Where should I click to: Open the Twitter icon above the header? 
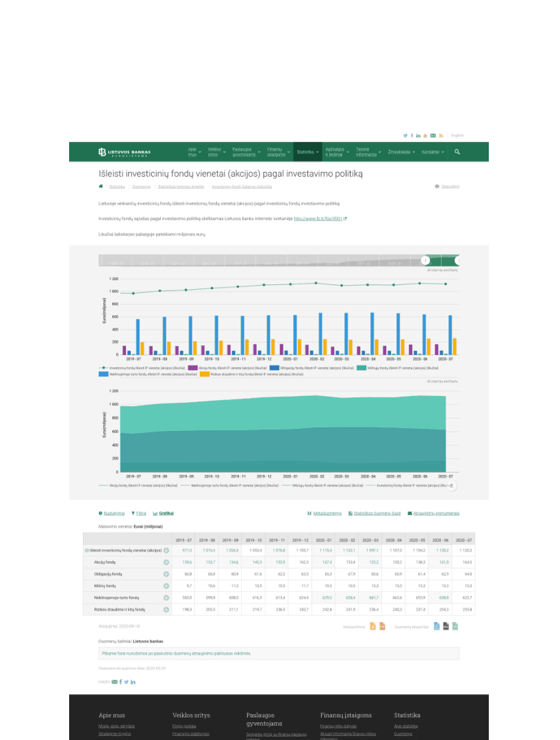pyautogui.click(x=405, y=136)
